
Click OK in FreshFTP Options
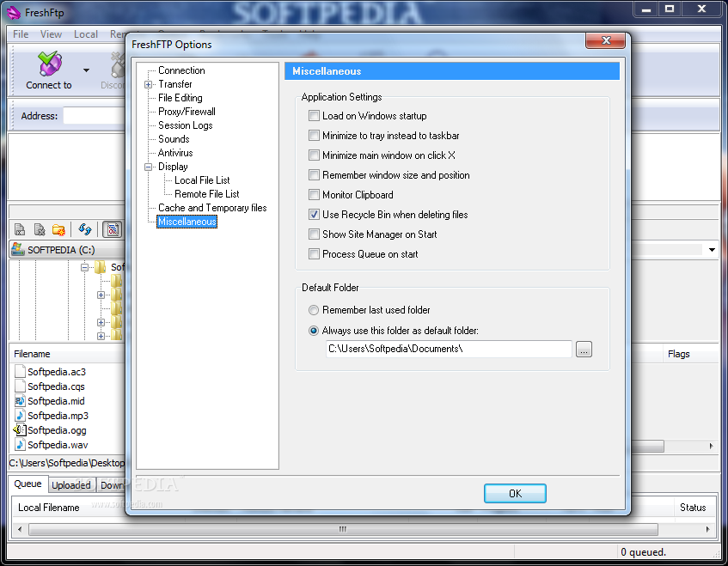point(515,493)
